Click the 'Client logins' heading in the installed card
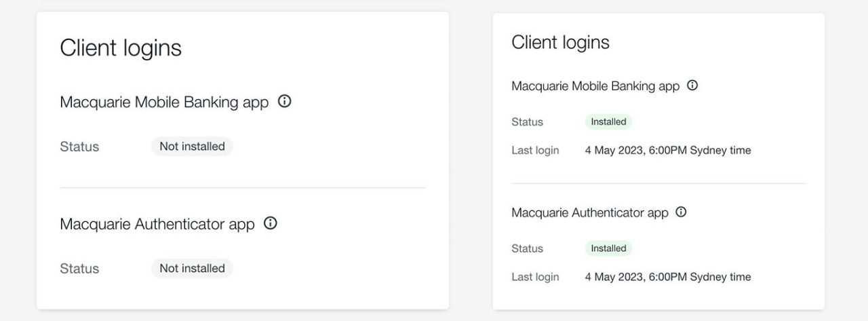The height and width of the screenshot is (321, 868). coord(560,42)
